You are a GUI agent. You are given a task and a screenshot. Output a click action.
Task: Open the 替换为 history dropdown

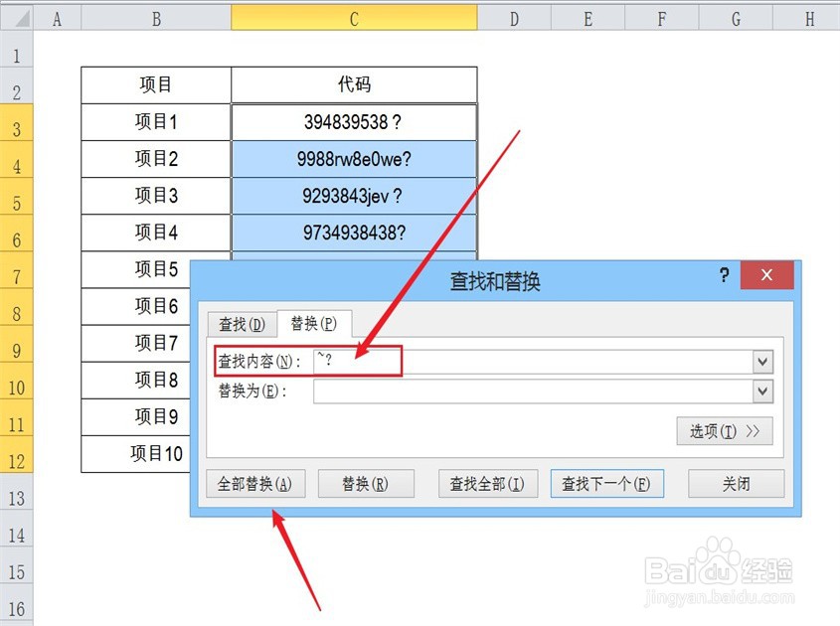pos(762,391)
